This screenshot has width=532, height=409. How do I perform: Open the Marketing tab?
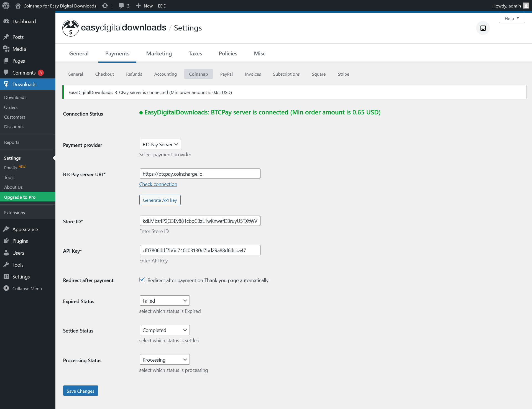tap(159, 53)
